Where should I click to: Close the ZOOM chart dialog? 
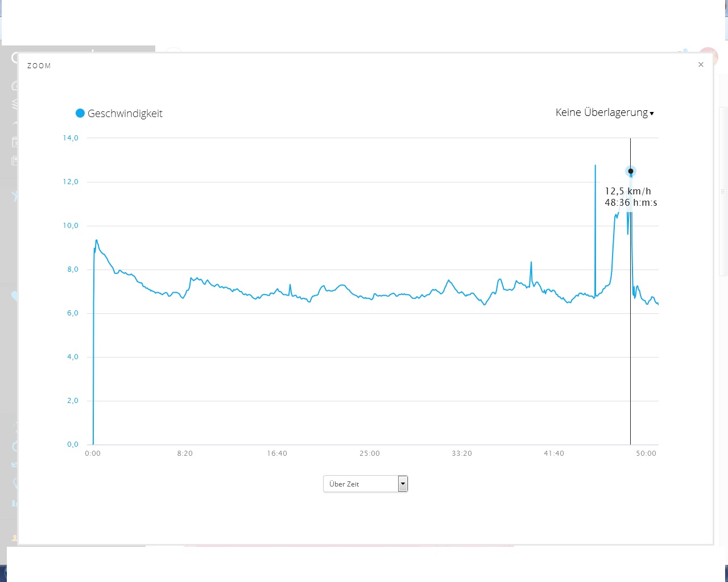click(701, 65)
